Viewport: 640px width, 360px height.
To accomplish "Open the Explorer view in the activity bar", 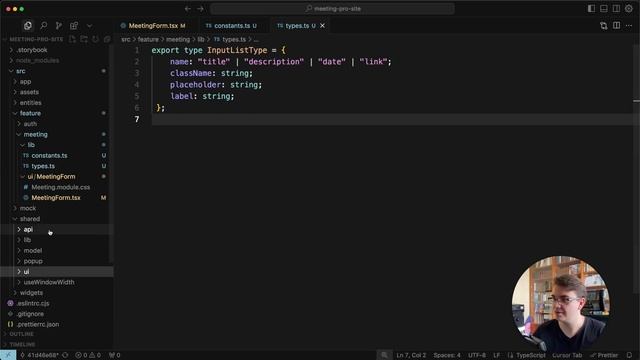I will tap(28, 26).
